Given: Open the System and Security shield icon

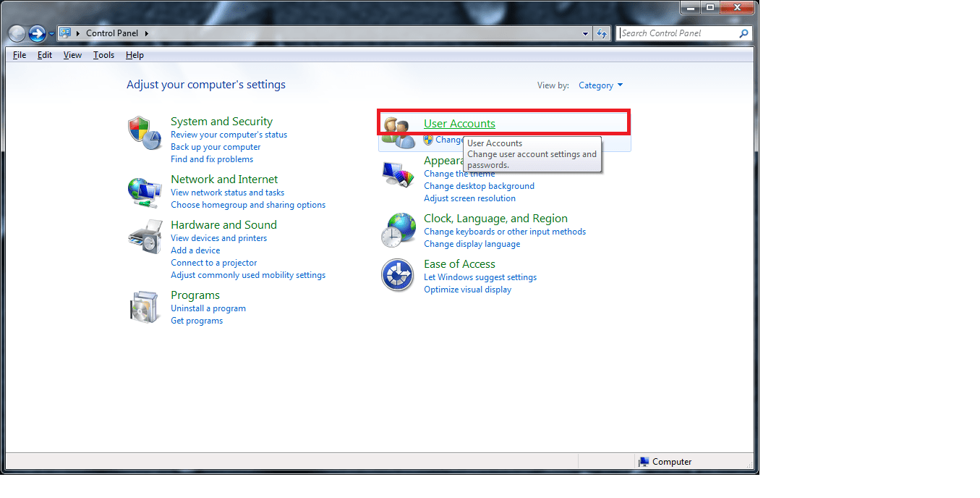Looking at the screenshot, I should pyautogui.click(x=144, y=132).
